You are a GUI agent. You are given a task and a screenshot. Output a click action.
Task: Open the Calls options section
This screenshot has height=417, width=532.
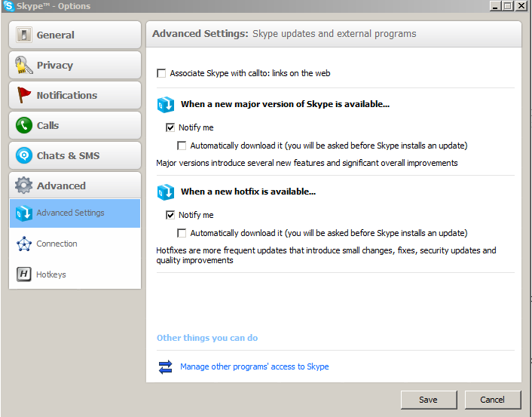pyautogui.click(x=75, y=125)
